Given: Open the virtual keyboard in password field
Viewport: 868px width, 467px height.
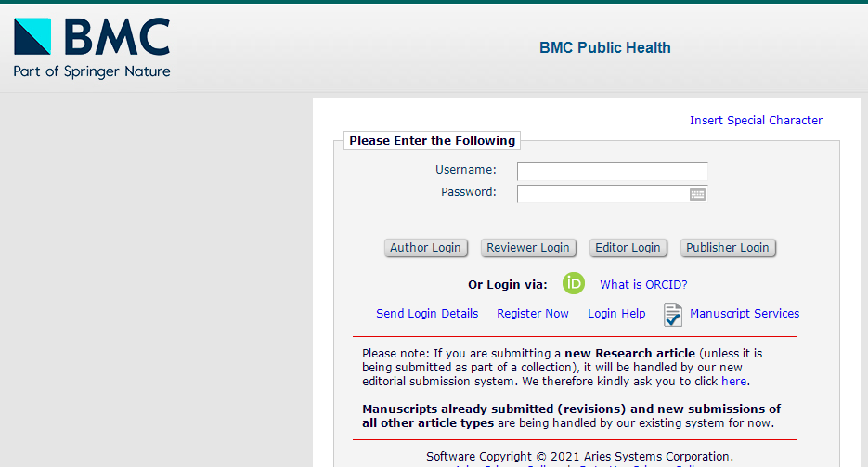Looking at the screenshot, I should pos(697,194).
